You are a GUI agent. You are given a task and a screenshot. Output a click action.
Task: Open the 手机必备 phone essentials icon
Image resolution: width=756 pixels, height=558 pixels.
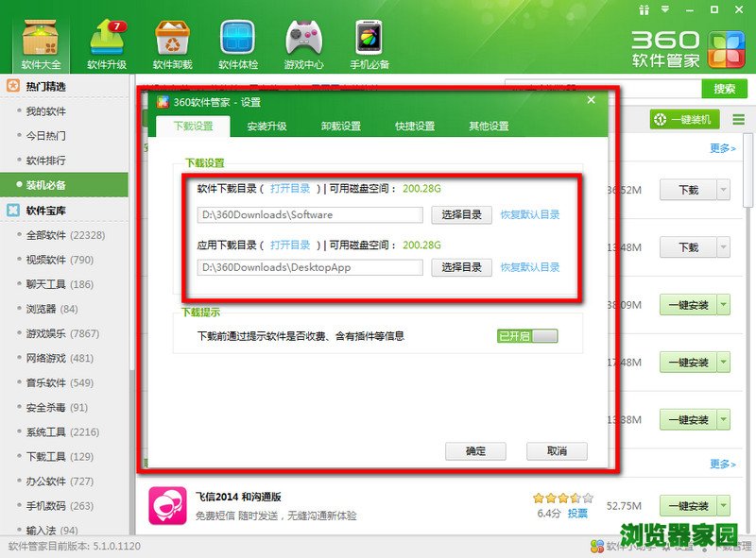369,42
